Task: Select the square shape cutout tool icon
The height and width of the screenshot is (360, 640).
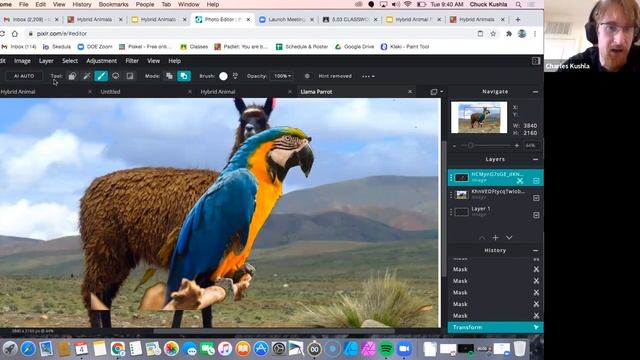Action: point(130,76)
